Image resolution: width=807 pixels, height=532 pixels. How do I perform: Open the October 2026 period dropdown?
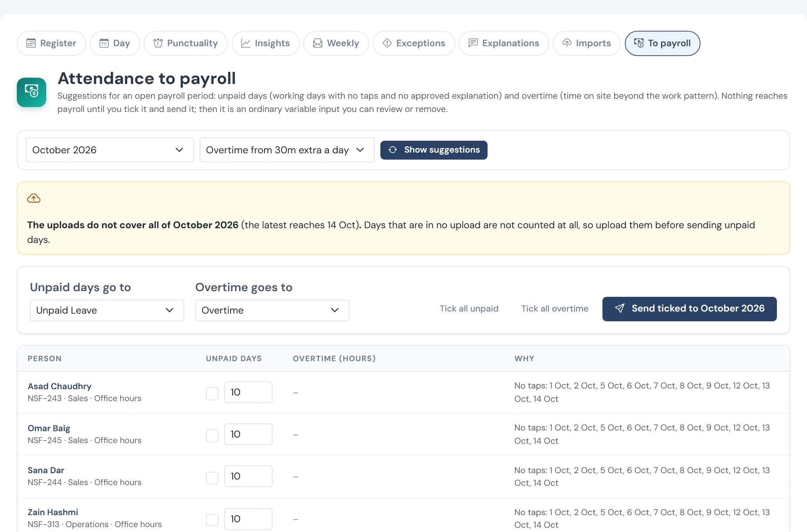pos(110,150)
